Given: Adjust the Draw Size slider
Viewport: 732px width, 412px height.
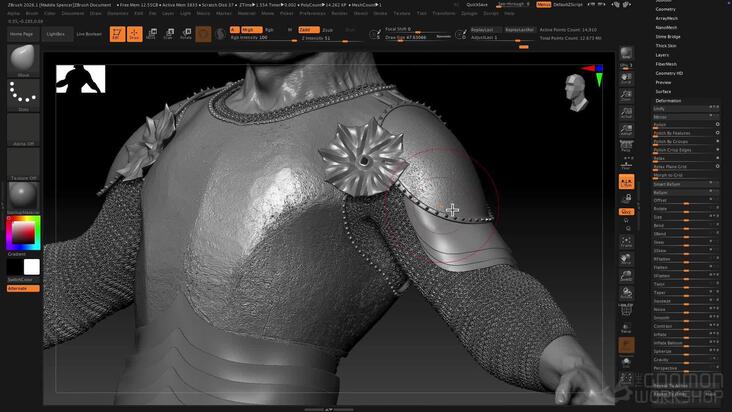Looking at the screenshot, I should [x=411, y=37].
